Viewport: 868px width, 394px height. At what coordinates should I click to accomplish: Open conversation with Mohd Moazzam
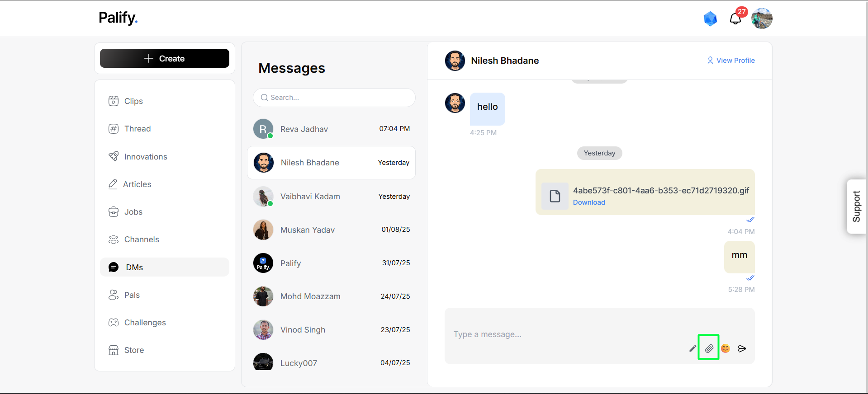[x=332, y=296]
